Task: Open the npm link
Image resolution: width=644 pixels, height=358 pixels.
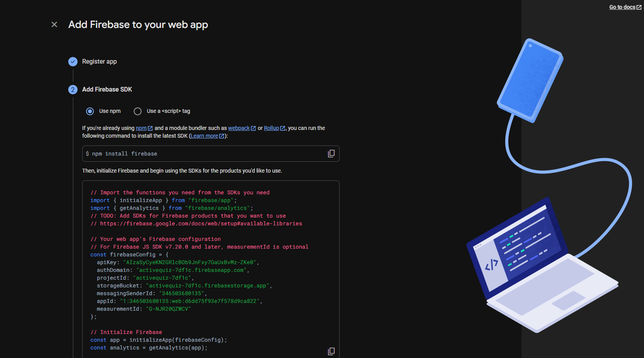Action: (141, 128)
